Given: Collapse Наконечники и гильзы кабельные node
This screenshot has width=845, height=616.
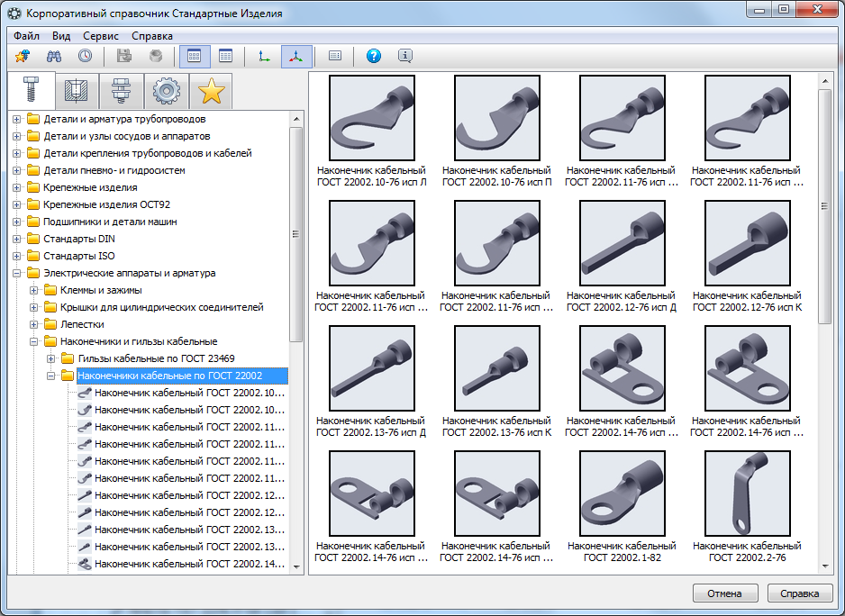Looking at the screenshot, I should point(34,341).
